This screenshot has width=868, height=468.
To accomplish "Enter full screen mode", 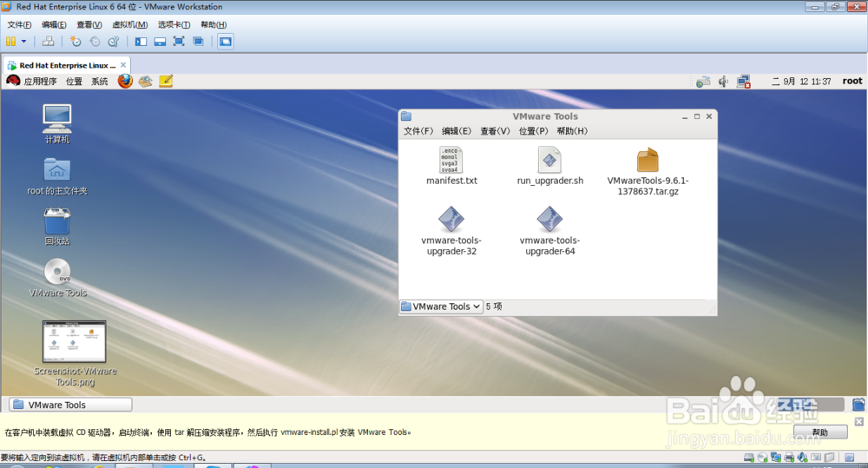I will coord(179,42).
